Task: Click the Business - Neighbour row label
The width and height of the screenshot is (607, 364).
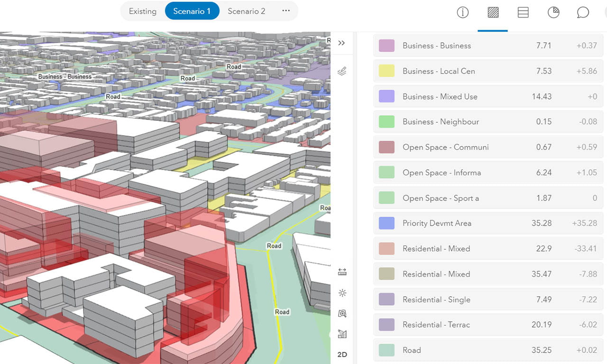Action: (441, 122)
